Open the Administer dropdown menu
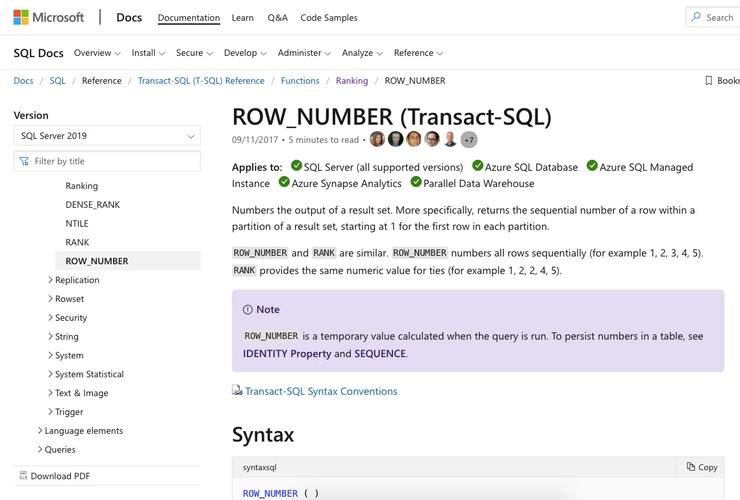740x500 pixels. [304, 53]
